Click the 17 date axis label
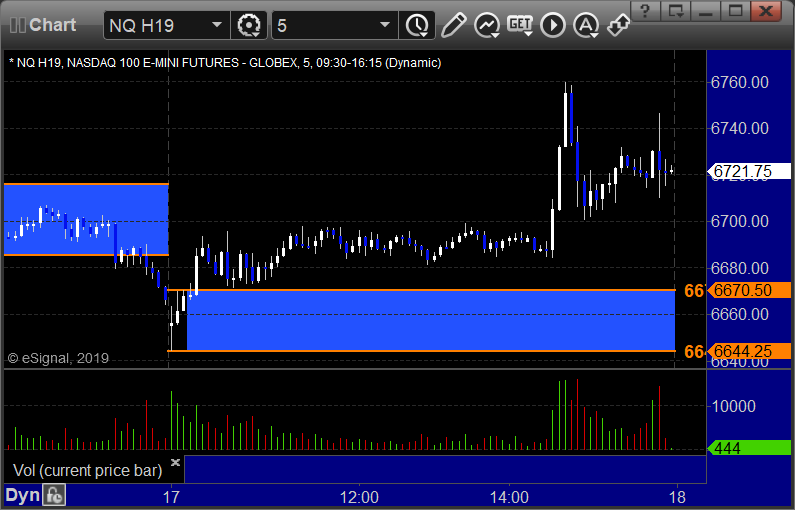The height and width of the screenshot is (510, 795). click(x=171, y=497)
